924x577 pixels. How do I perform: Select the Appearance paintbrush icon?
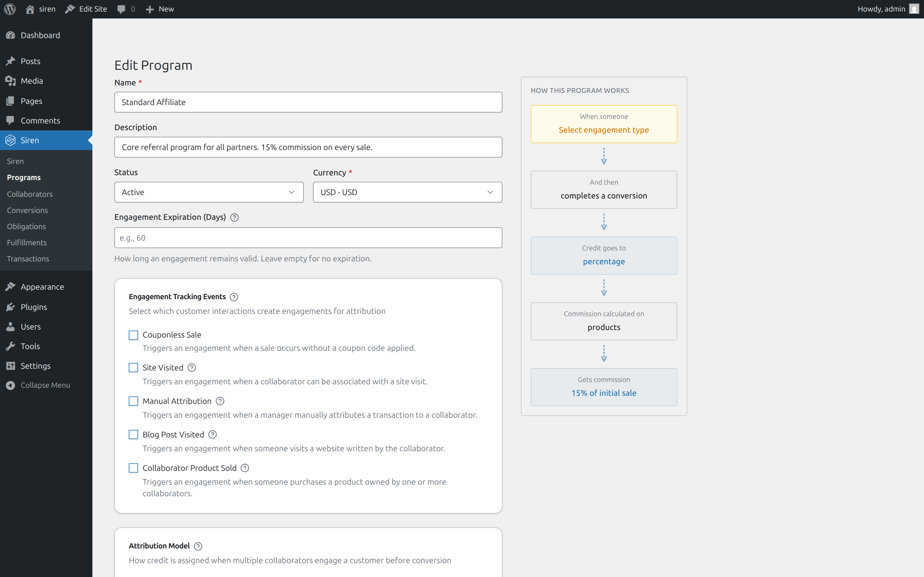click(10, 286)
